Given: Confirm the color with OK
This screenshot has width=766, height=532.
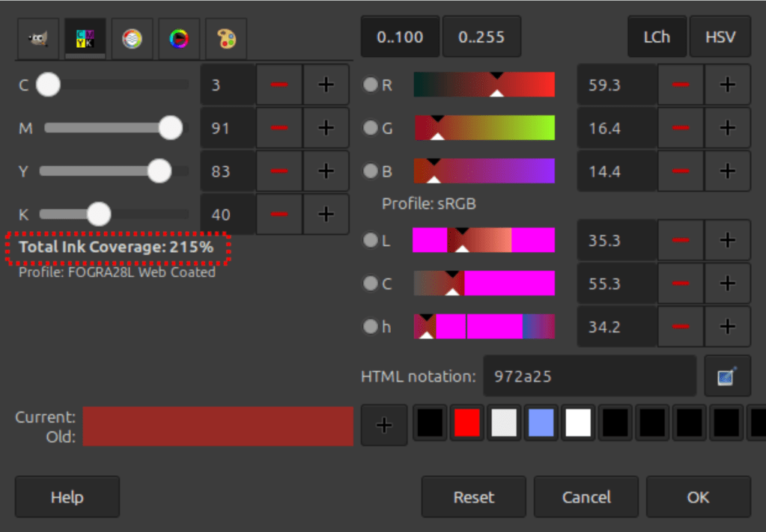Looking at the screenshot, I should click(698, 497).
